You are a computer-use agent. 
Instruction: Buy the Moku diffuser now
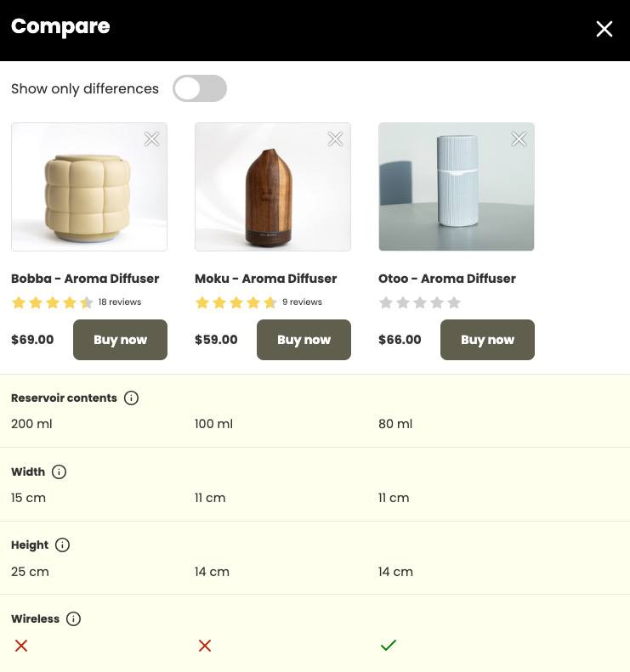coord(304,340)
